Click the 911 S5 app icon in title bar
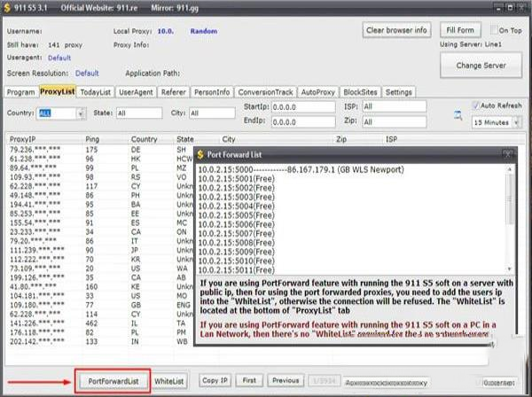Viewport: 532px width, 397px height. tap(7, 7)
